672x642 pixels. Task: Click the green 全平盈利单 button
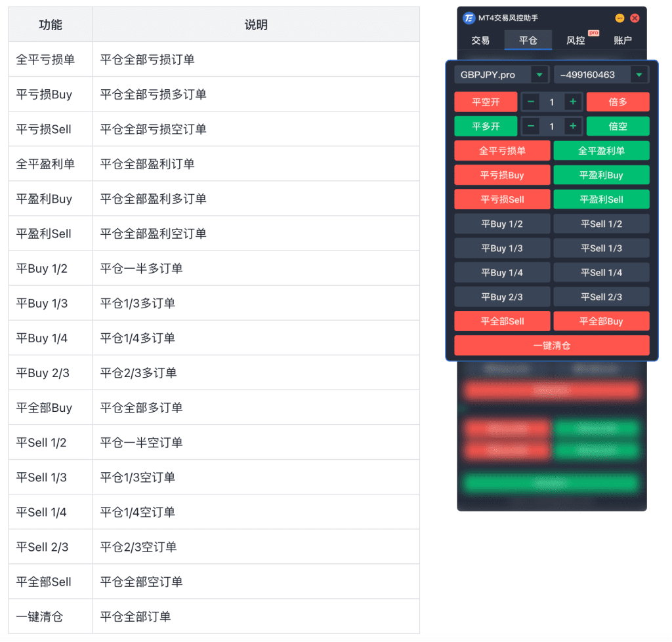coord(601,151)
